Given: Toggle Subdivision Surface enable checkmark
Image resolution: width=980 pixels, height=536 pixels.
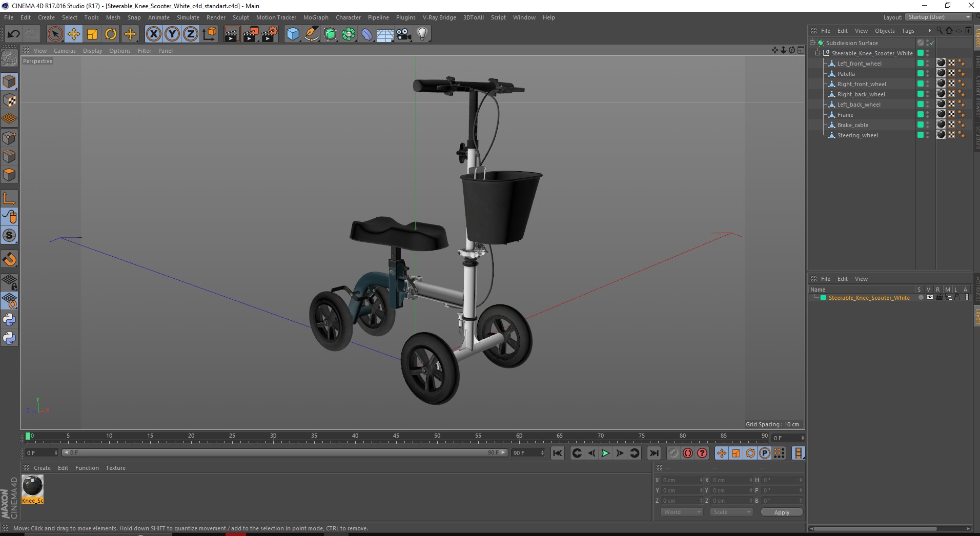Looking at the screenshot, I should point(932,43).
